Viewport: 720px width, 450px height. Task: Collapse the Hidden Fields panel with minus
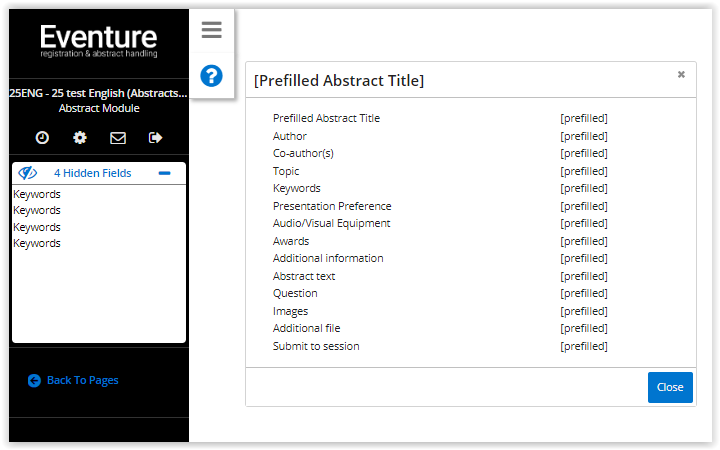[x=164, y=173]
